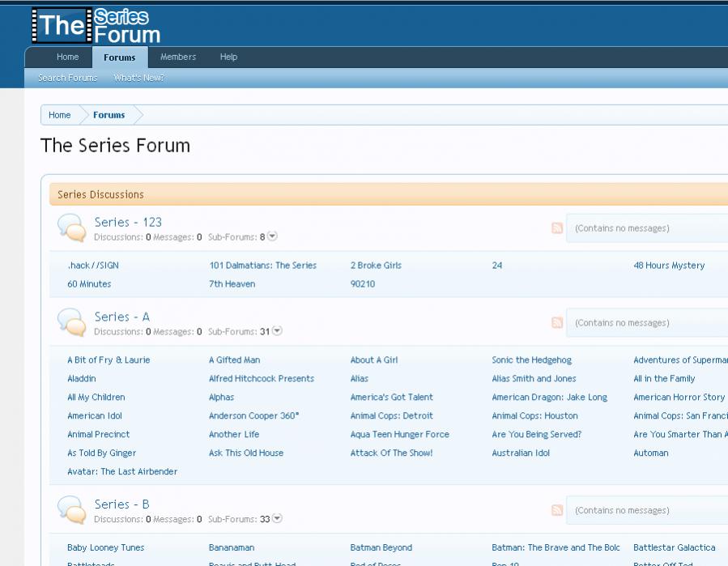The height and width of the screenshot is (566, 728).
Task: Open the All My Children sub-forum
Action: tap(96, 397)
